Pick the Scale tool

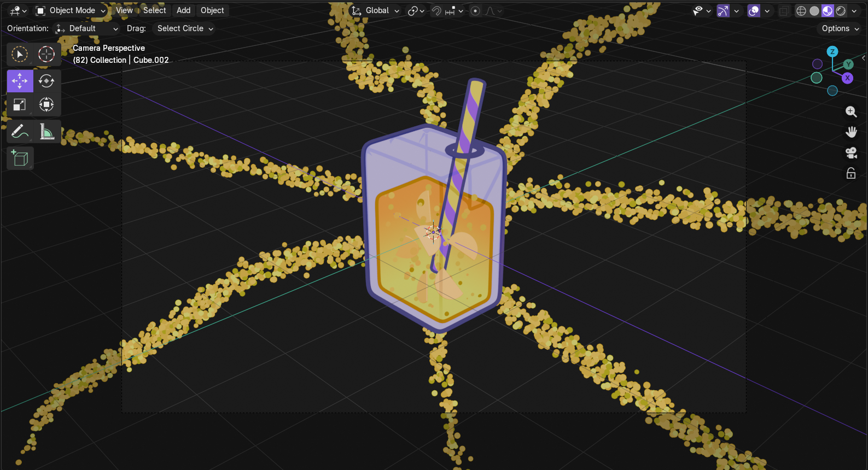pos(20,104)
